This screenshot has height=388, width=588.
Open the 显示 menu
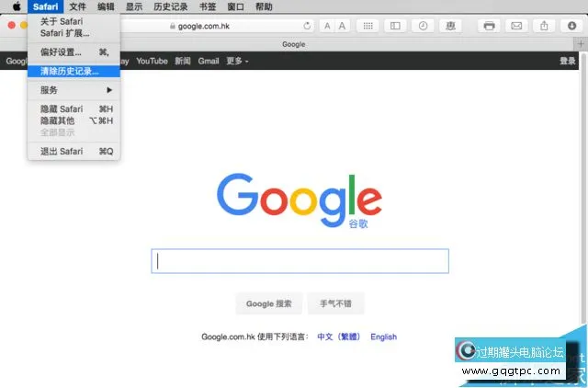134,6
